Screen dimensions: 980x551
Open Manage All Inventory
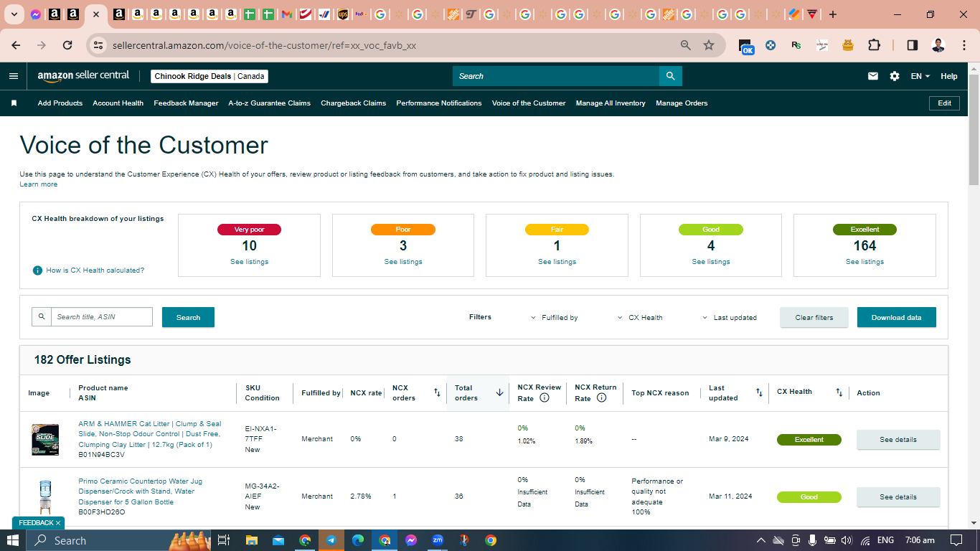click(611, 103)
